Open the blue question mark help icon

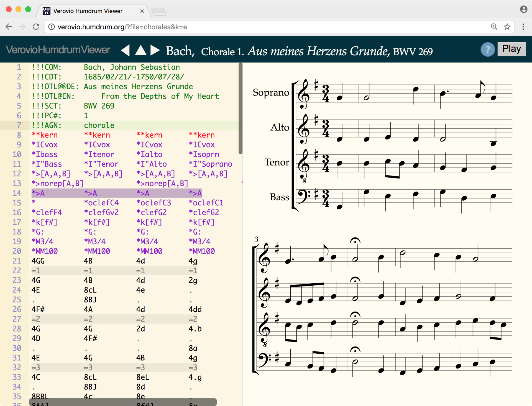[x=487, y=50]
